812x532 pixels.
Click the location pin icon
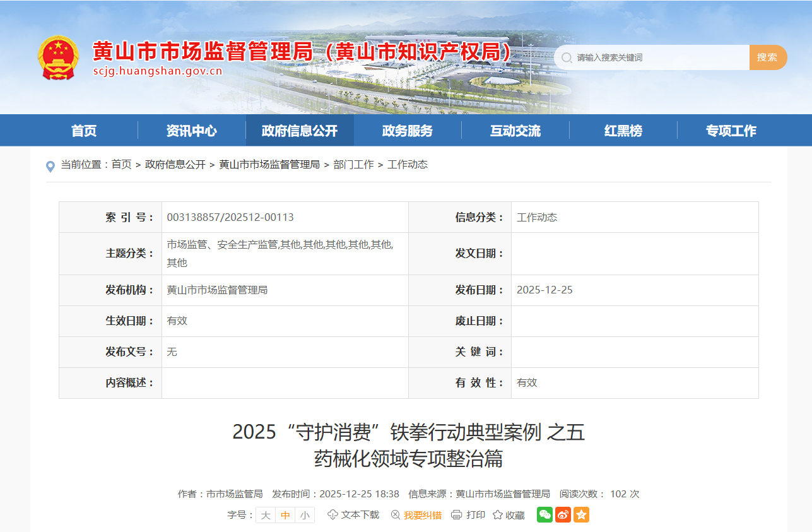[x=50, y=166]
